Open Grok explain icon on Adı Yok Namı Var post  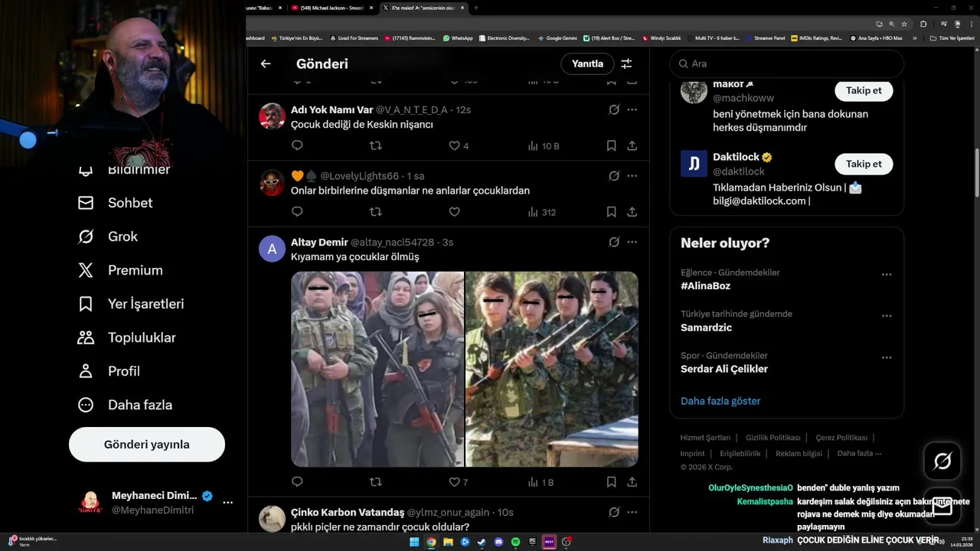tap(614, 109)
